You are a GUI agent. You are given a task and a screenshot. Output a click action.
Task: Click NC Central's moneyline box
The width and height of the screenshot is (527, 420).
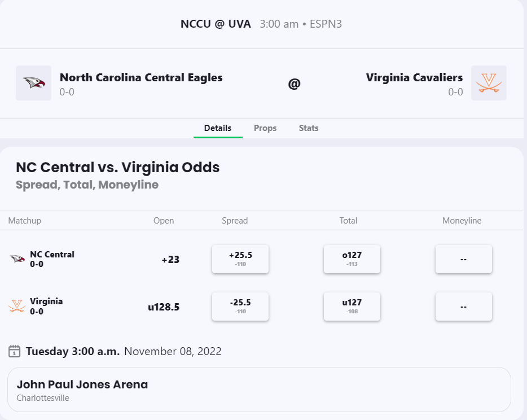pos(463,259)
